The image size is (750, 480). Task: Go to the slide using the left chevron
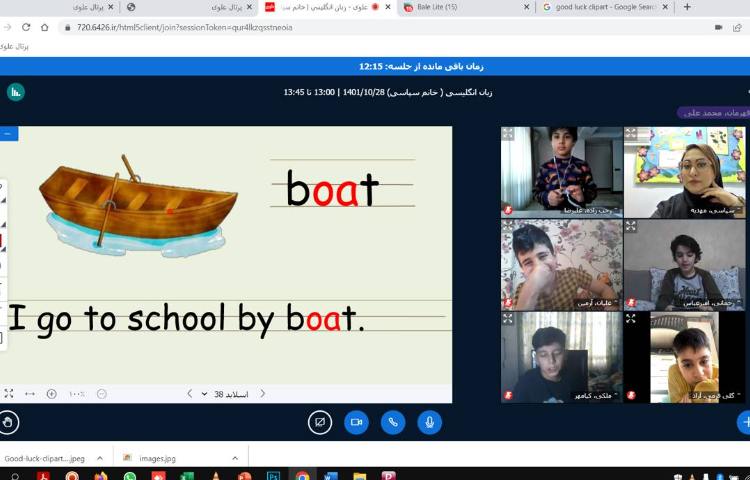[189, 393]
